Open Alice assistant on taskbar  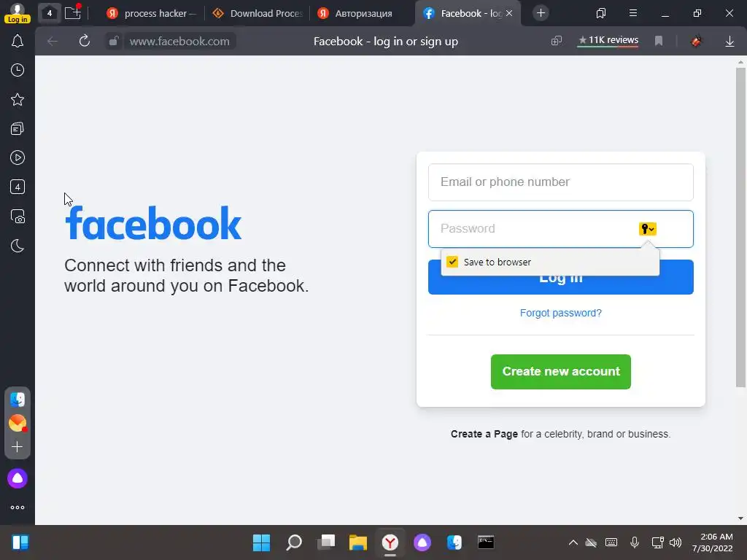422,542
